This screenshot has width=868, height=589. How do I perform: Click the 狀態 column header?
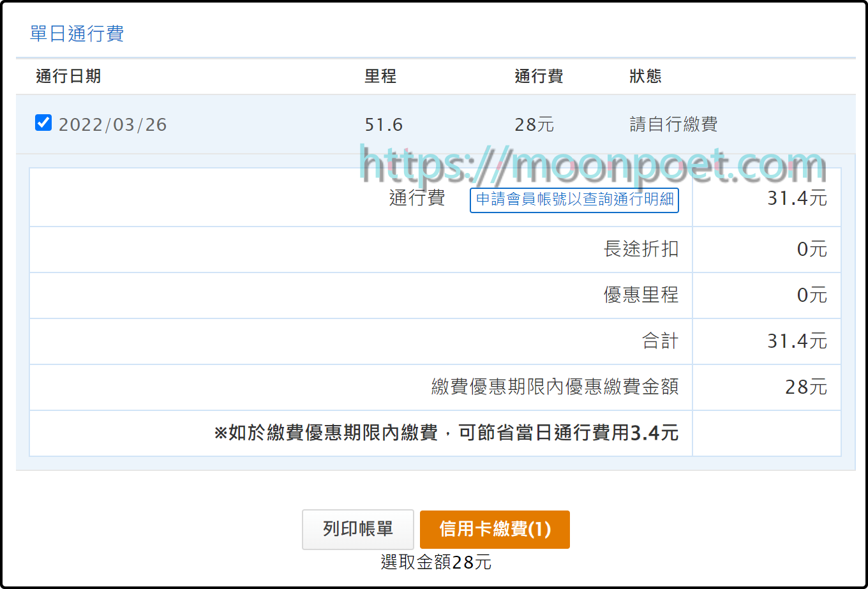[x=645, y=77]
